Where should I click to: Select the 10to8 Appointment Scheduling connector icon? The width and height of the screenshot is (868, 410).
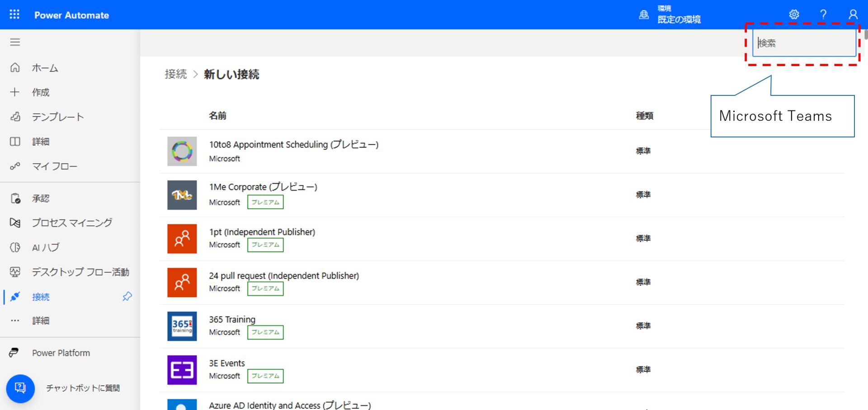click(182, 151)
